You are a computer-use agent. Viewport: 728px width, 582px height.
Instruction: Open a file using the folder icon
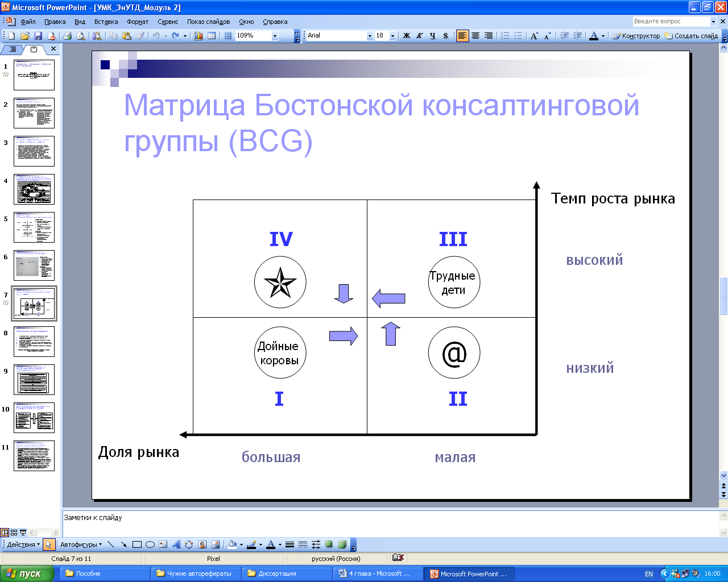25,36
